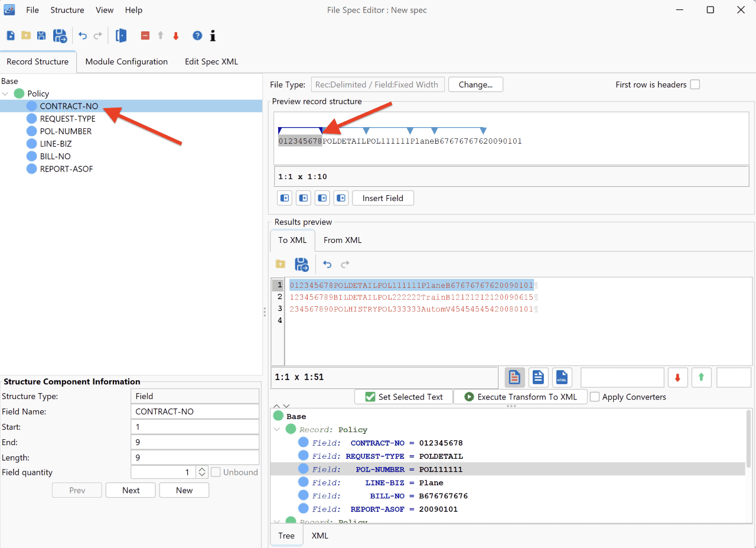Click the Undo arrow in top toolbar
The image size is (756, 548).
(83, 36)
